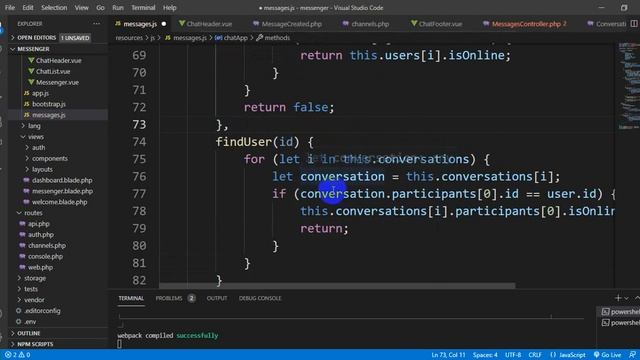Open messenger.blade.php file
Image resolution: width=640 pixels, height=360 pixels.
[62, 191]
